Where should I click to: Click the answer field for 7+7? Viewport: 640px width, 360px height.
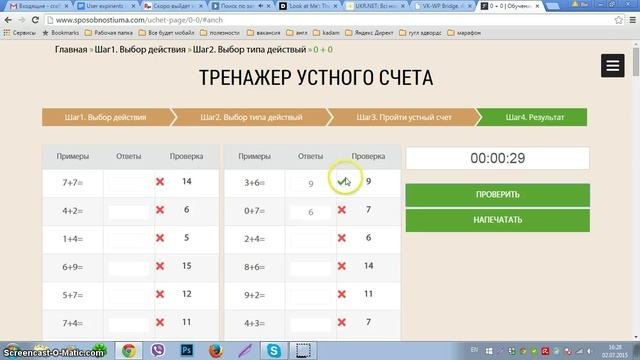pos(129,183)
